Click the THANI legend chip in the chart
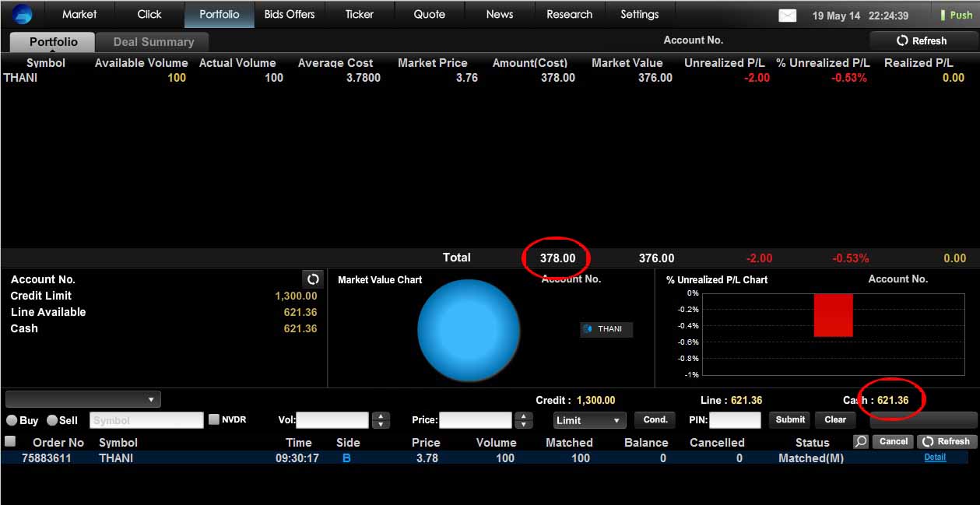 click(606, 329)
